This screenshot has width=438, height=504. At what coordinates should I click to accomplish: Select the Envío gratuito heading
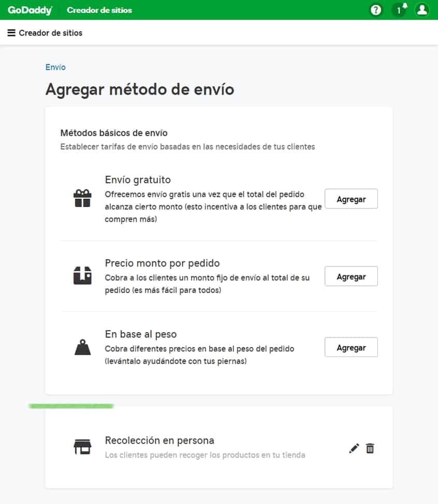point(138,180)
